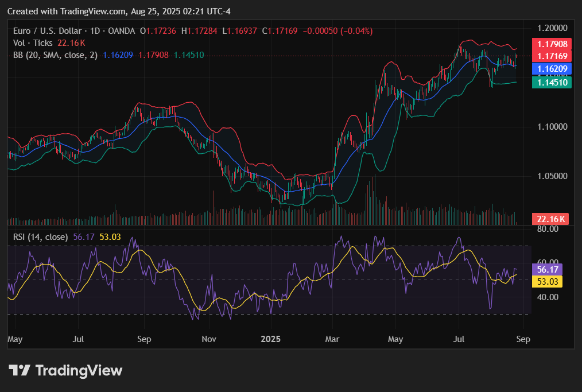Click the 2025 label on time axis
Image resolution: width=582 pixels, height=392 pixels.
270,339
